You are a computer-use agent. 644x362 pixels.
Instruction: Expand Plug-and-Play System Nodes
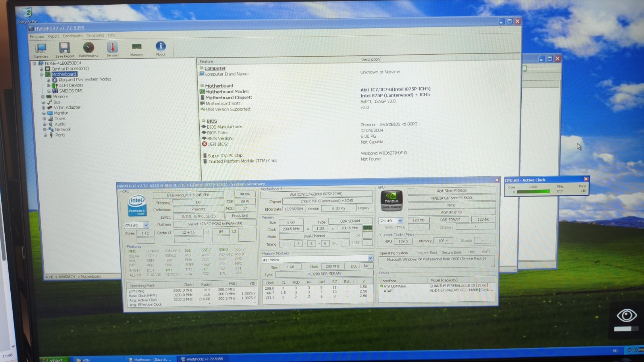coord(48,80)
